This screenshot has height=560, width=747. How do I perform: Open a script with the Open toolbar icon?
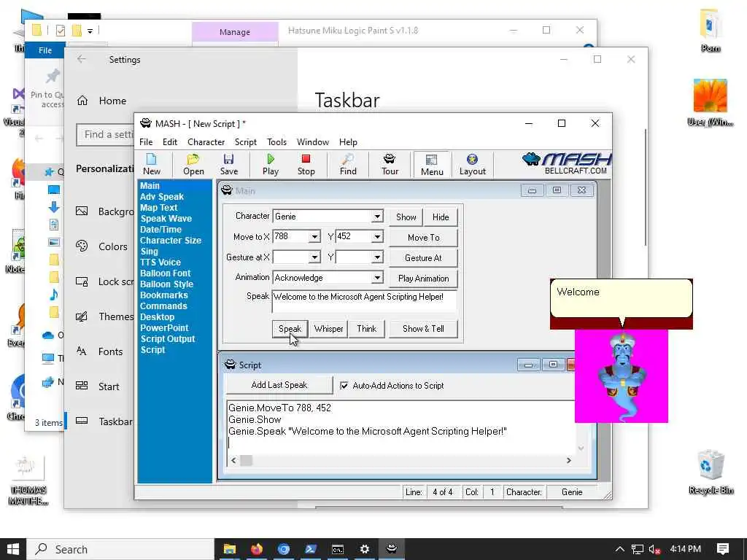(x=193, y=164)
